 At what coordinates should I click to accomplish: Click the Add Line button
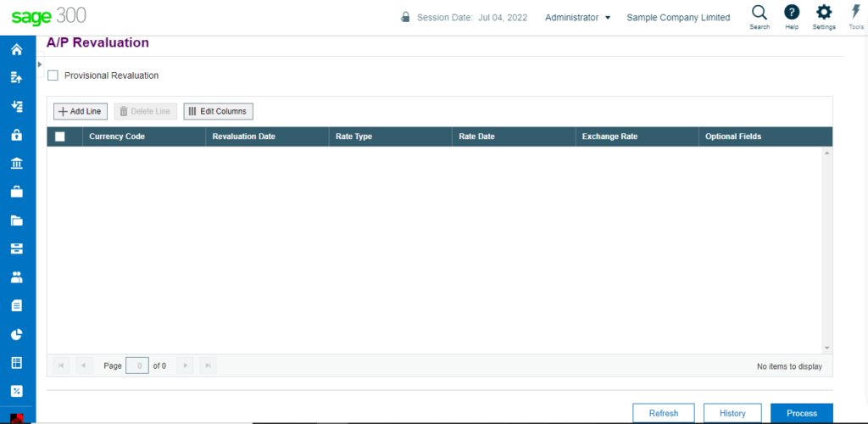(x=81, y=111)
